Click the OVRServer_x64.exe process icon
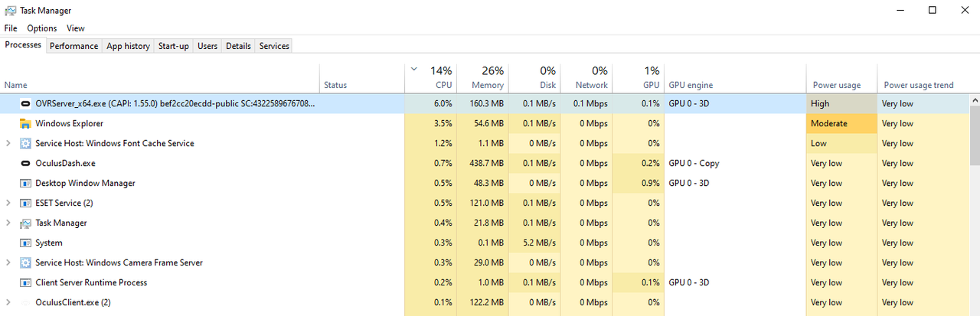The image size is (980, 316). (x=25, y=103)
